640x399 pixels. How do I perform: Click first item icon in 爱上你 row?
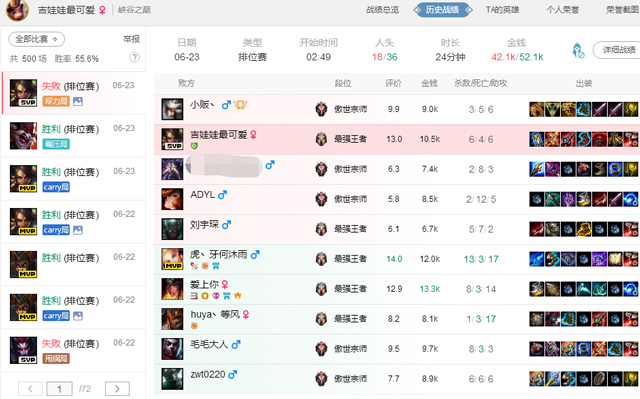click(x=537, y=289)
